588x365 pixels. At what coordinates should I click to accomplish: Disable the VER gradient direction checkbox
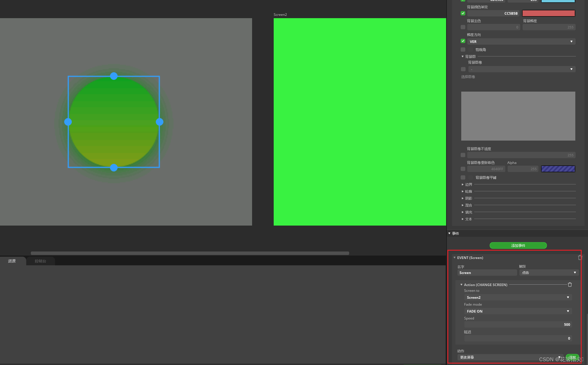tap(463, 41)
